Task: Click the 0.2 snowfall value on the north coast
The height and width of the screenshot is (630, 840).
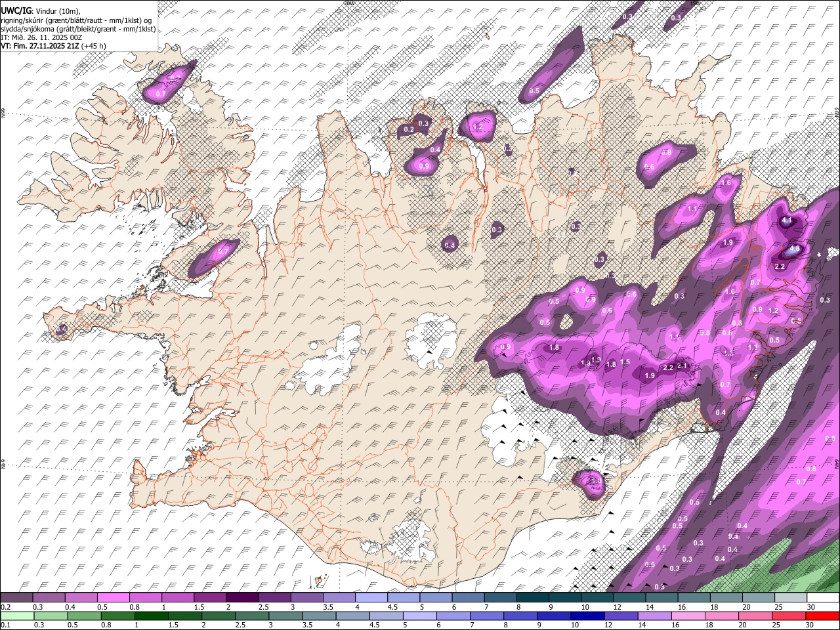Action: pos(409,129)
